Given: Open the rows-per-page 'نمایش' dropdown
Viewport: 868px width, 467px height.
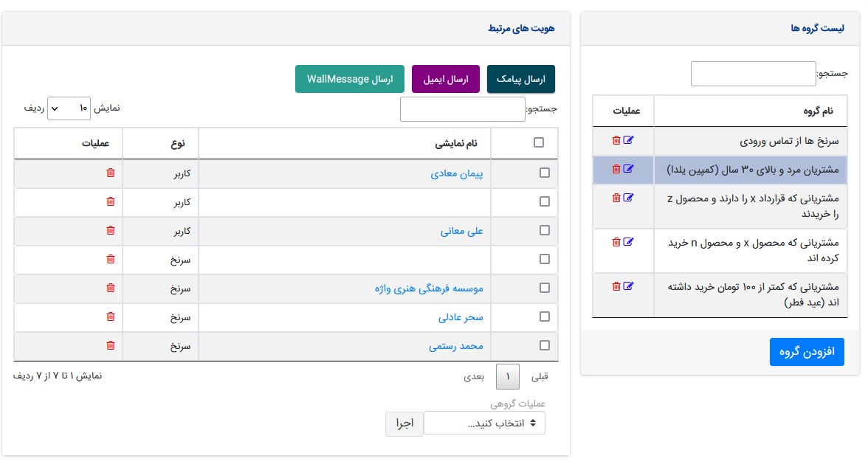Looking at the screenshot, I should (69, 108).
